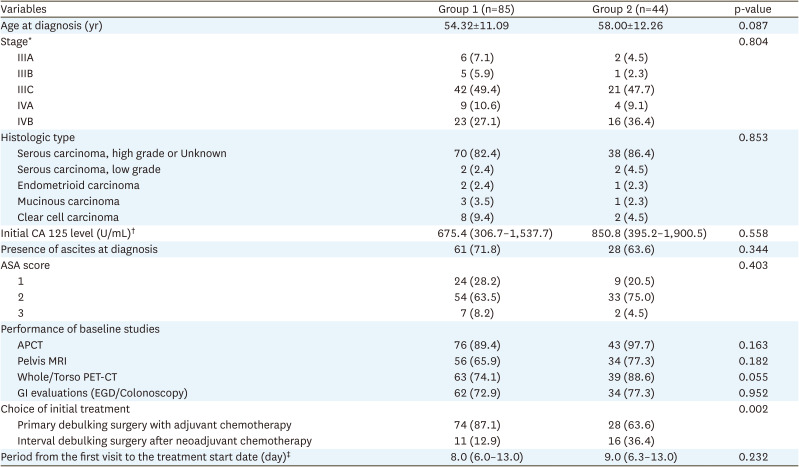This screenshot has width=799, height=467.
Task: Click the "p-value" column header
Action: (753, 9)
